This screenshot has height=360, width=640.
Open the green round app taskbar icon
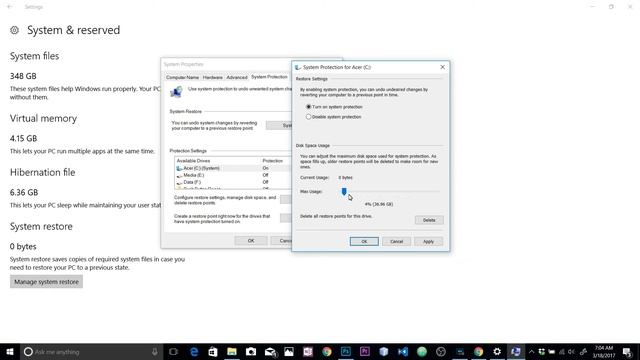tap(422, 351)
